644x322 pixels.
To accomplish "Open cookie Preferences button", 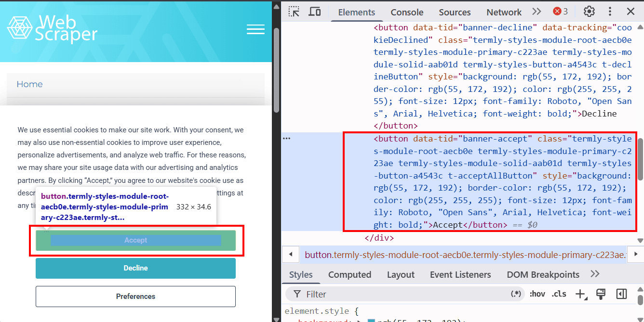I will (135, 296).
